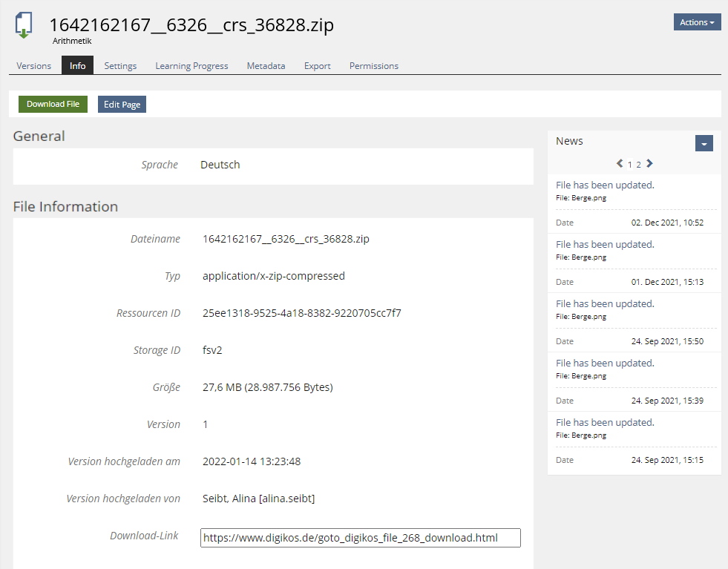
Task: Go to next News page arrow
Action: (x=649, y=164)
